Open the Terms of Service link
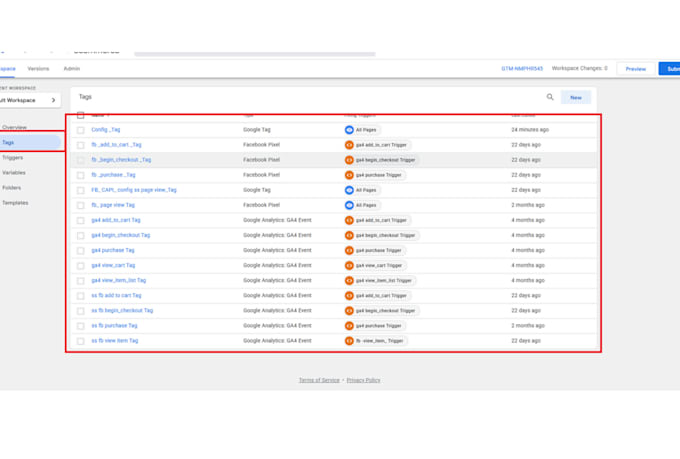The image size is (680, 459). click(x=319, y=380)
